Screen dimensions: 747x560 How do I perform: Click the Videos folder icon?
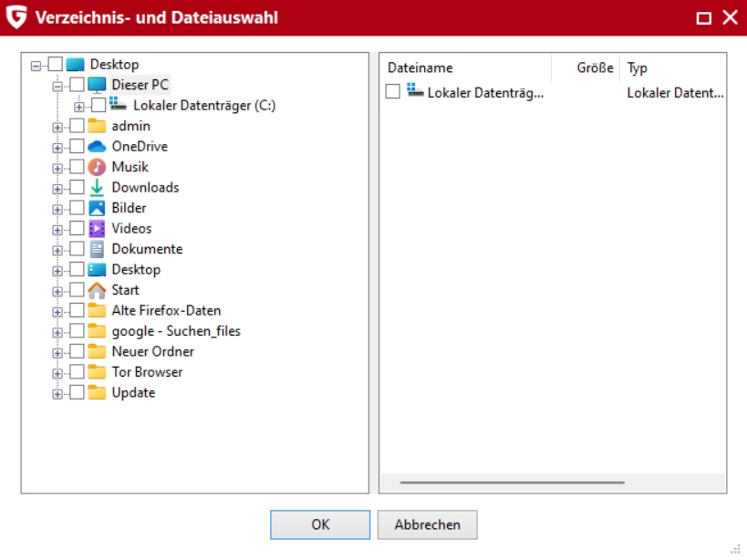click(x=97, y=229)
